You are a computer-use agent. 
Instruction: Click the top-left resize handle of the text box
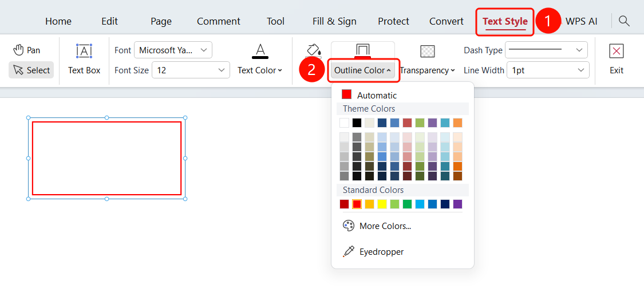[29, 118]
